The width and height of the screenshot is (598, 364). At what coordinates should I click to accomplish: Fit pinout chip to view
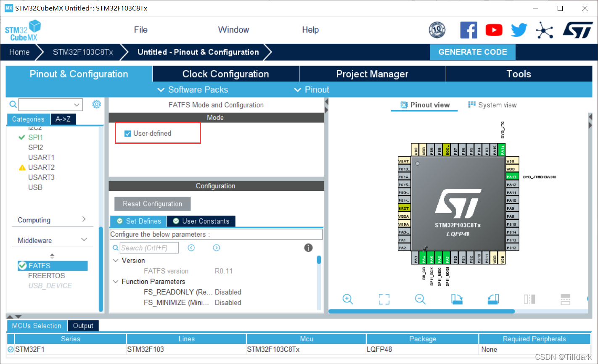point(384,299)
